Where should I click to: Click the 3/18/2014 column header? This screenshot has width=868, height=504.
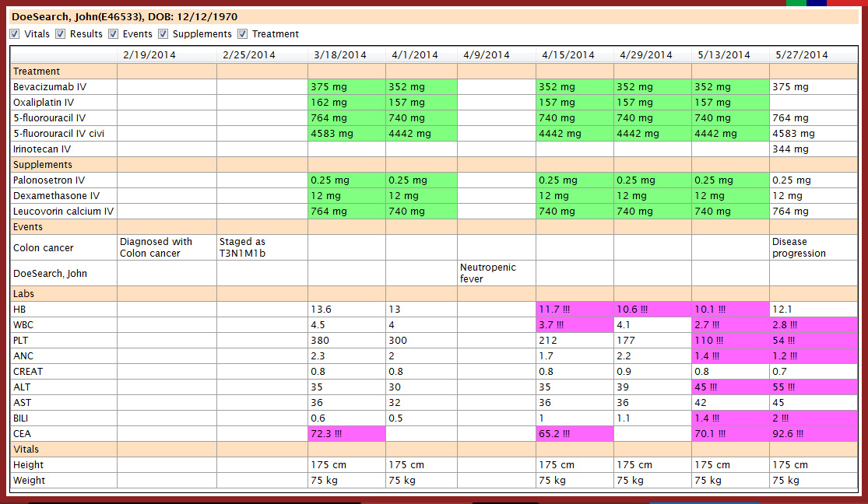pyautogui.click(x=346, y=54)
